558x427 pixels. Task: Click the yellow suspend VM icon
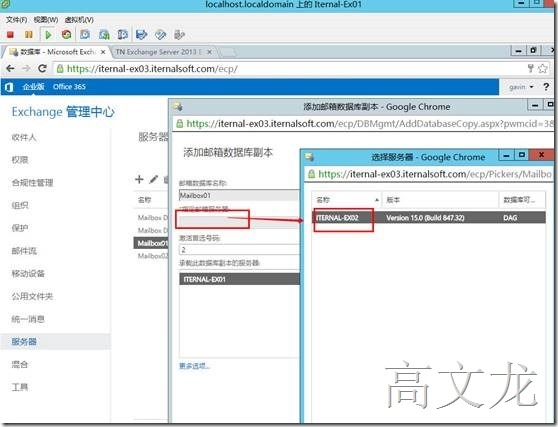[x=28, y=35]
